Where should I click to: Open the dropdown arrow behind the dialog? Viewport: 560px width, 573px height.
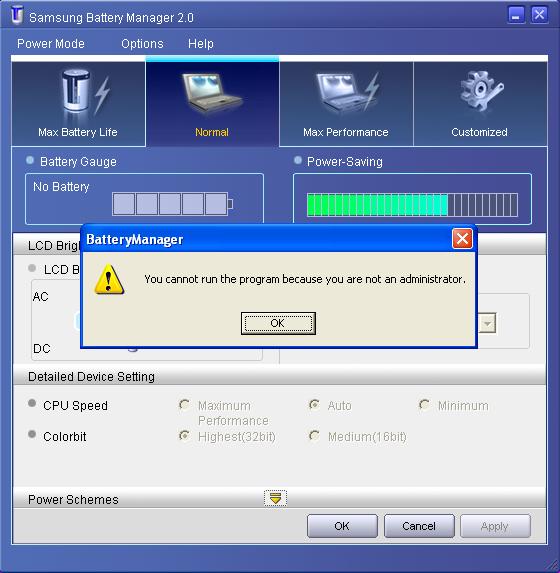(487, 323)
